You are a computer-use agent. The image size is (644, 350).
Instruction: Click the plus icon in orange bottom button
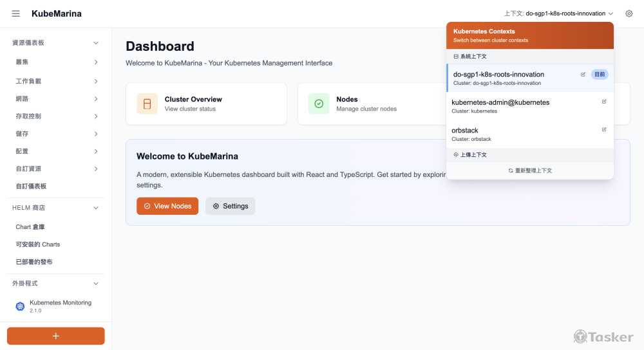[x=56, y=336]
